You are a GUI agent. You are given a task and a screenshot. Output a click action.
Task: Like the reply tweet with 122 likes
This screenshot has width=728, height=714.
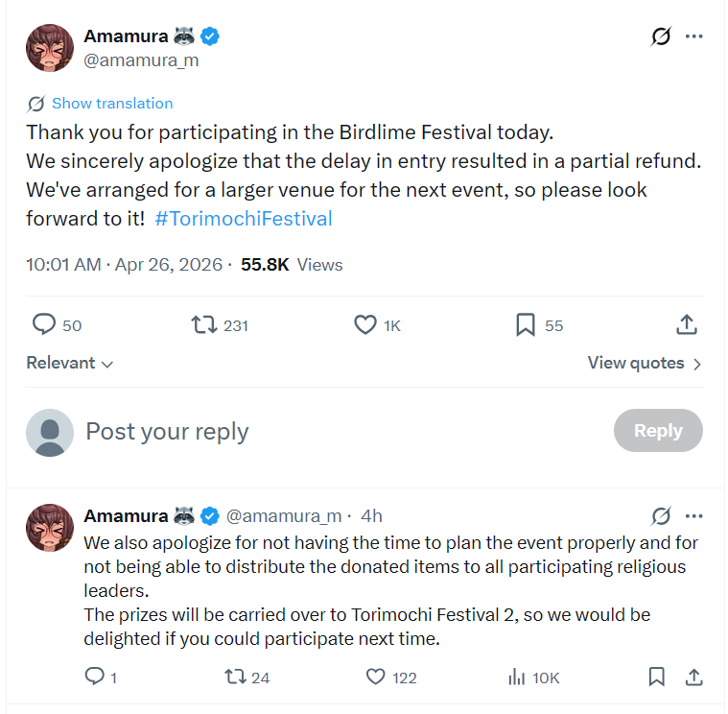(x=376, y=677)
